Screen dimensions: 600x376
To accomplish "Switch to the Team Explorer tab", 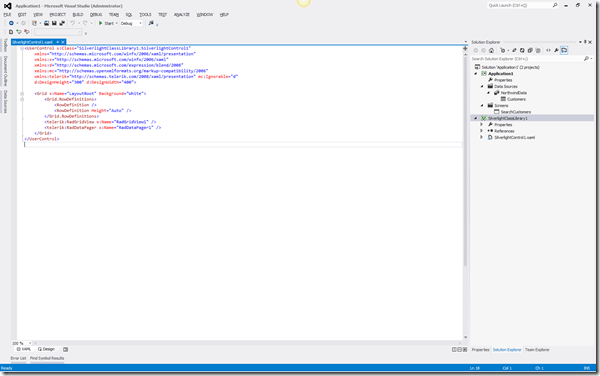I will [x=537, y=350].
